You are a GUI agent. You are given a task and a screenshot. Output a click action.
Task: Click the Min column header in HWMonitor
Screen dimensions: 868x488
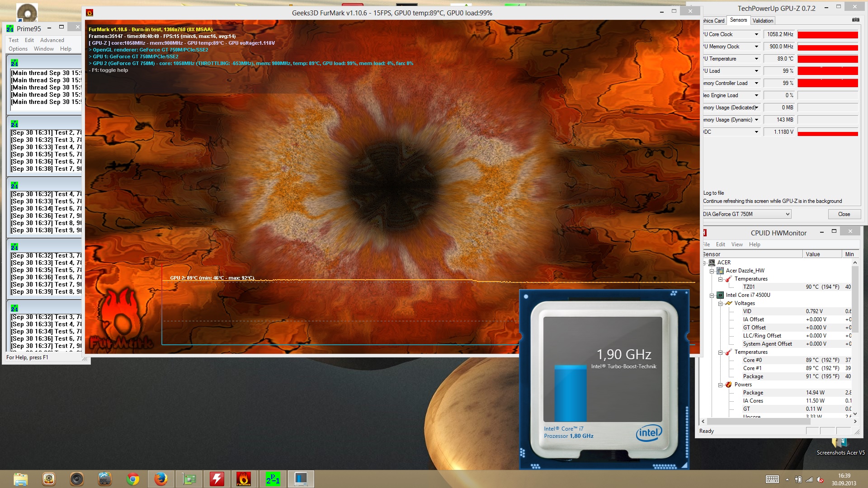pyautogui.click(x=850, y=254)
